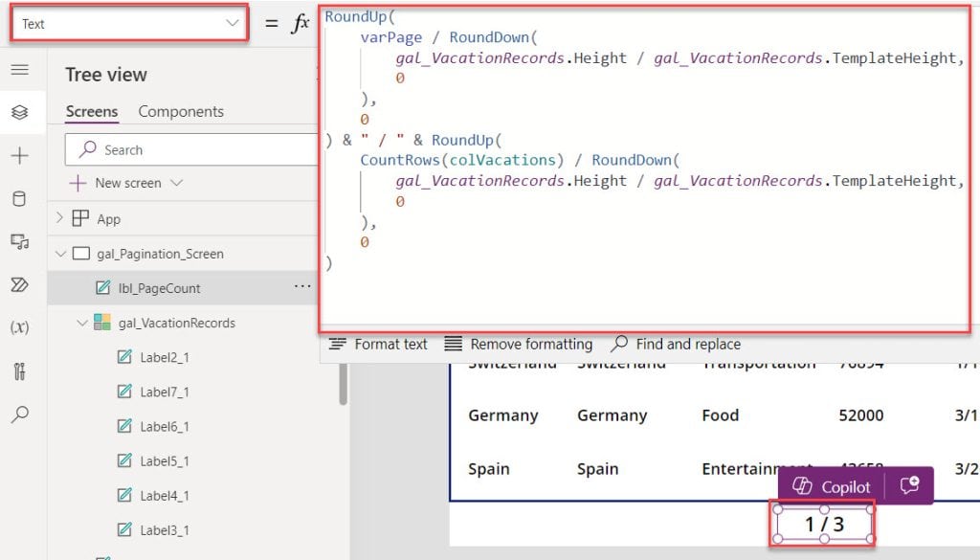Open the Variables (x) icon
The height and width of the screenshot is (560, 980).
click(x=20, y=327)
